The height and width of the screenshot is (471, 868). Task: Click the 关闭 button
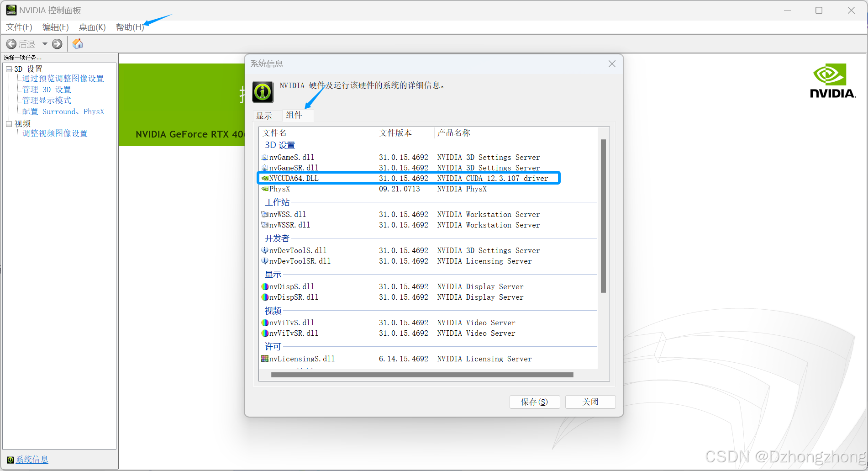click(590, 402)
